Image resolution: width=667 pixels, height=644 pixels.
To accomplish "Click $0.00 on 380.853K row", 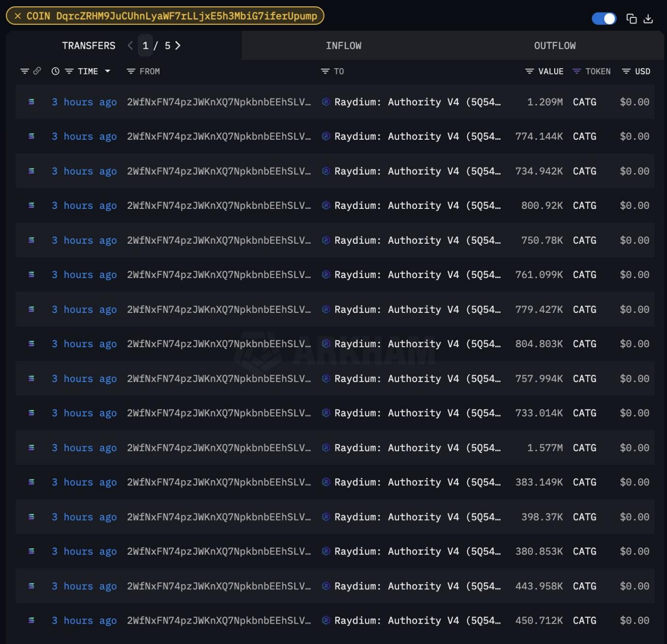I will 635,551.
